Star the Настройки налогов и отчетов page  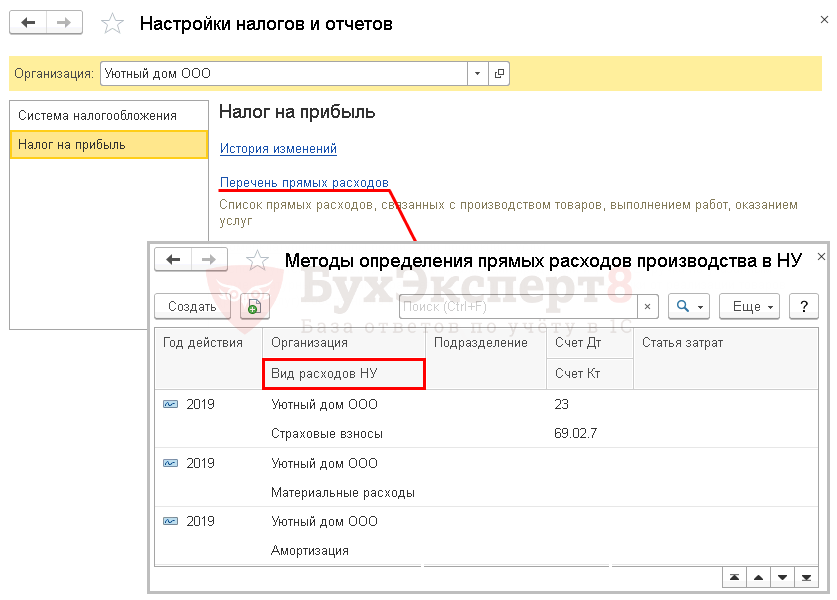click(114, 23)
